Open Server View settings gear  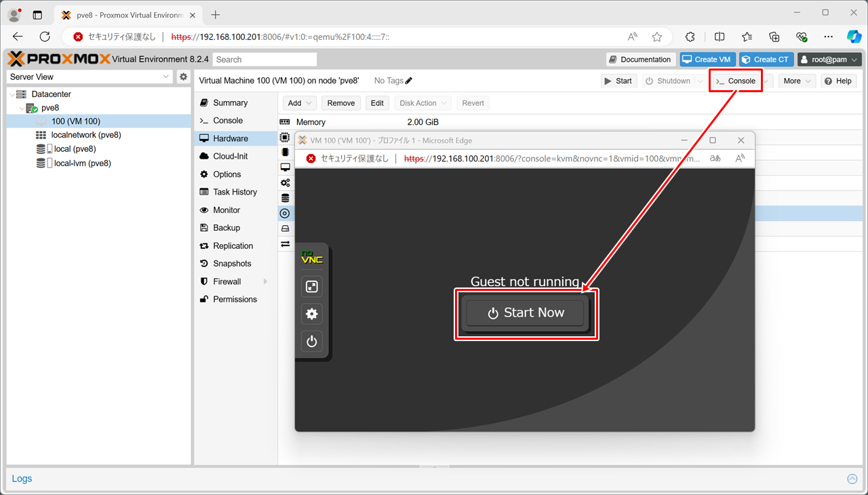[x=183, y=77]
